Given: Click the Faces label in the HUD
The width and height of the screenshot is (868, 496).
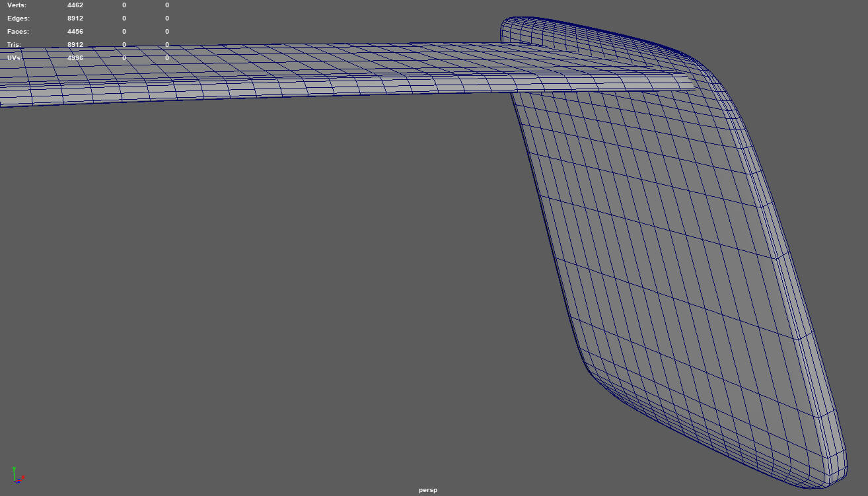Looking at the screenshot, I should (18, 32).
